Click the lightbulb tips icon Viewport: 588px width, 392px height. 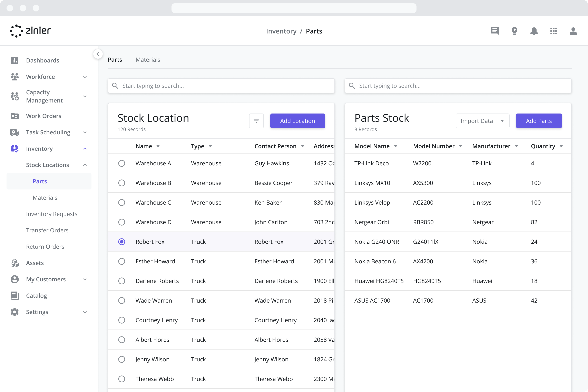[x=514, y=31]
